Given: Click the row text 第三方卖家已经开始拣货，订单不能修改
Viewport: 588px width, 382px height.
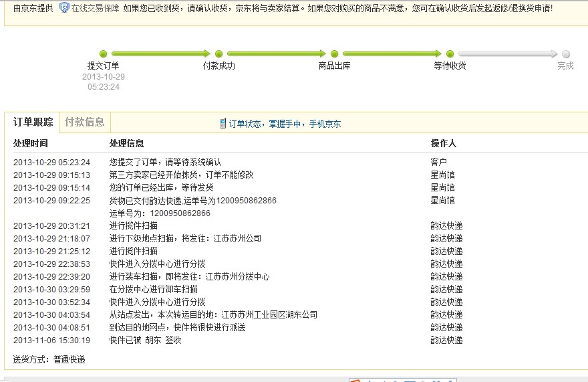Looking at the screenshot, I should 181,175.
